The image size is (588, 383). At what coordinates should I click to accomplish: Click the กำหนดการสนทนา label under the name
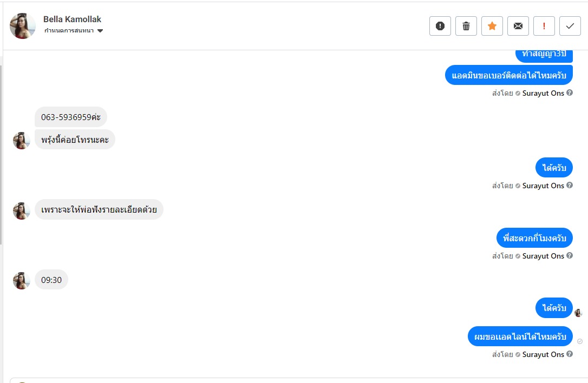(69, 31)
